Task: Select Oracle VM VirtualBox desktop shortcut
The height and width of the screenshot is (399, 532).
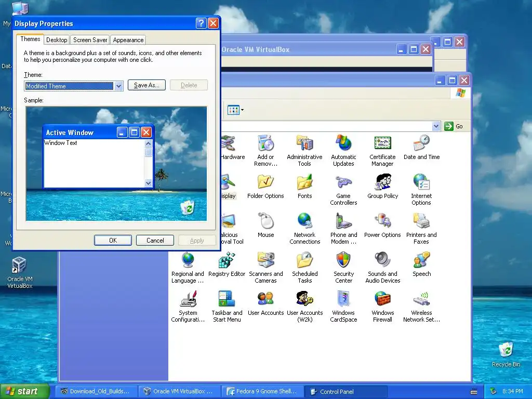Action: click(x=20, y=272)
